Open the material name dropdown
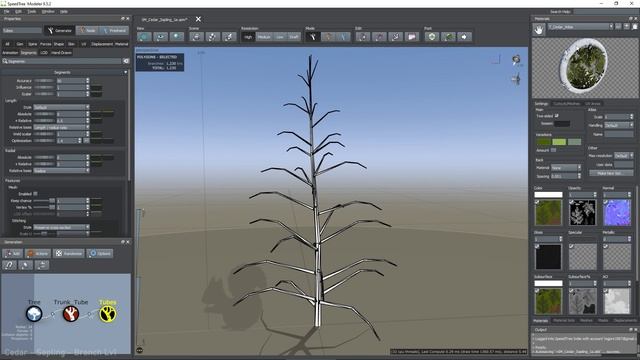 pos(580,27)
